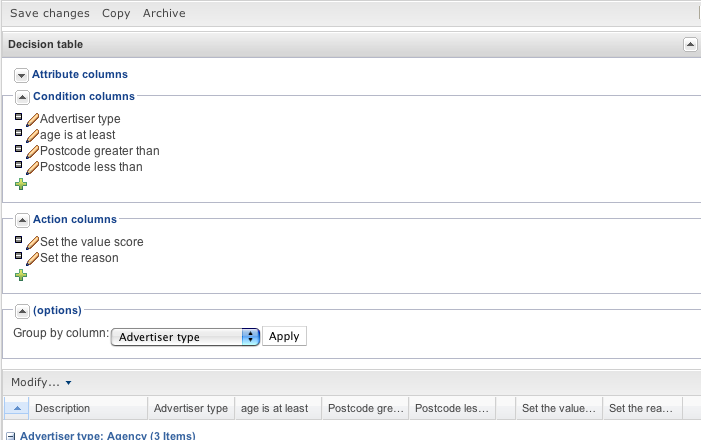Screen dimensions: 701x440
Task: Apply the group by column setting
Action: (x=284, y=336)
